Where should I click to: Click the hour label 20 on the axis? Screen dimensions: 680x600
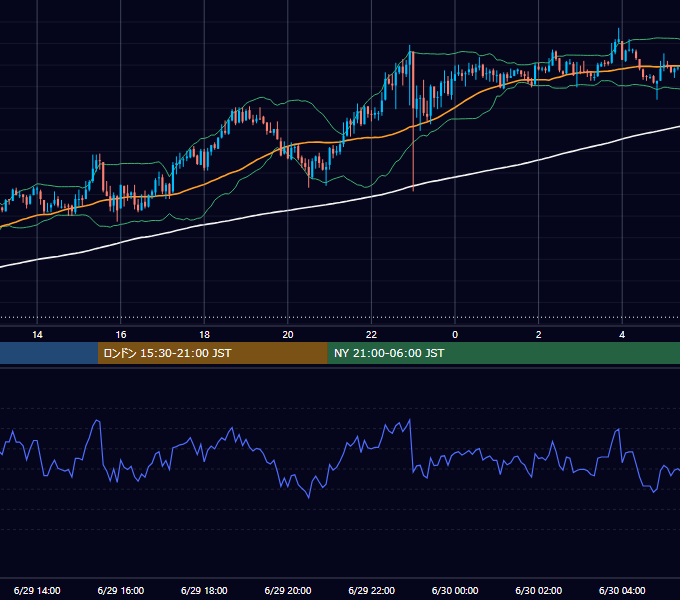288,335
